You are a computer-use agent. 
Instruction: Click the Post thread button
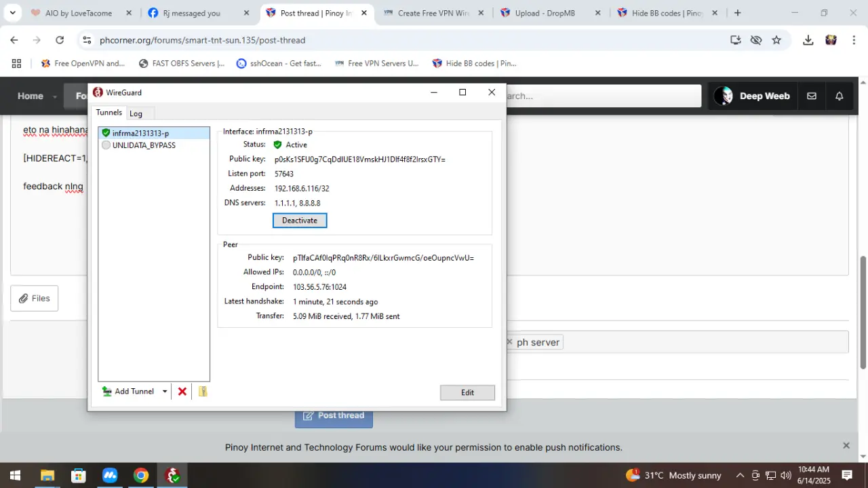click(x=334, y=415)
